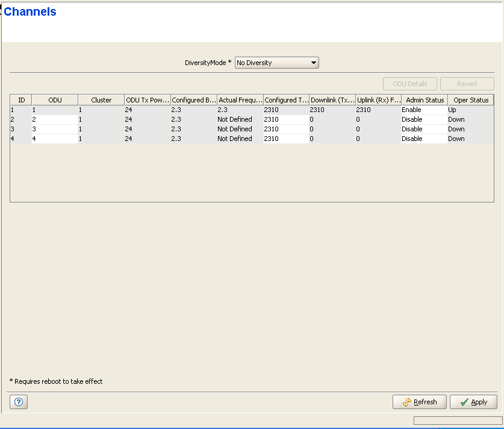Select Admin Status Enable cell in row 1

[423, 110]
